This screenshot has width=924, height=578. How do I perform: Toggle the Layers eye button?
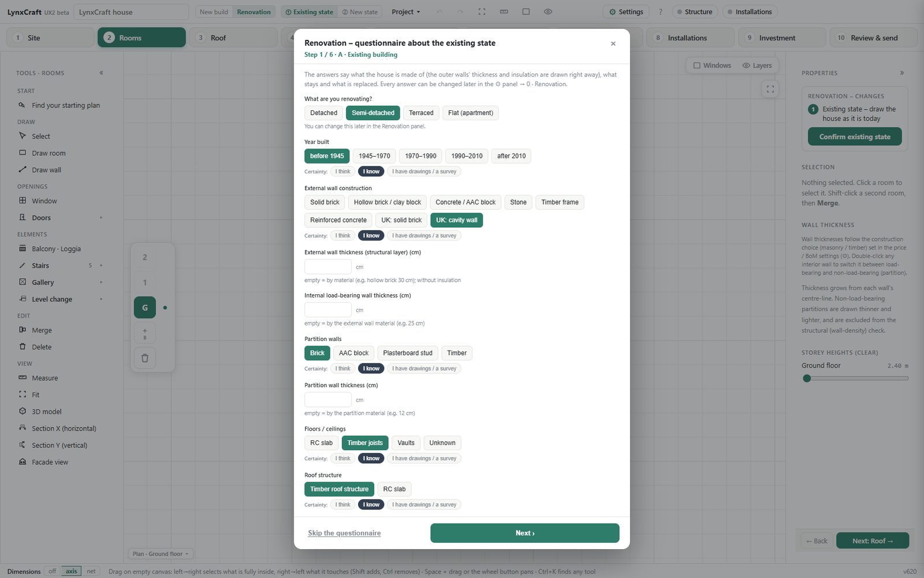pos(757,65)
